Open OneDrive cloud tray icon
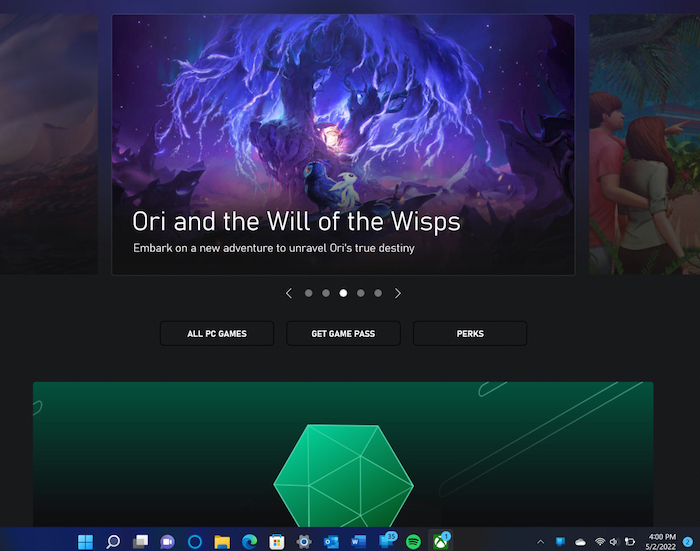The image size is (700, 551). (x=580, y=542)
